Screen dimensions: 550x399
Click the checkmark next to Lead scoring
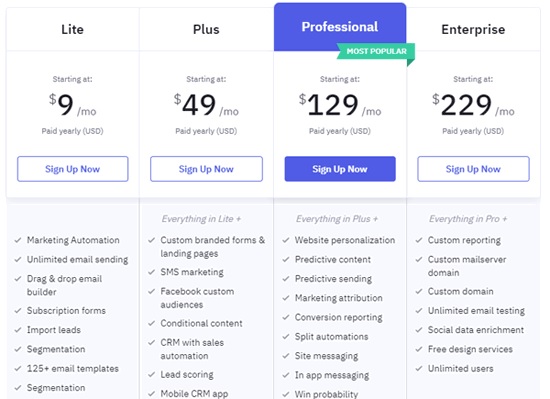point(152,375)
